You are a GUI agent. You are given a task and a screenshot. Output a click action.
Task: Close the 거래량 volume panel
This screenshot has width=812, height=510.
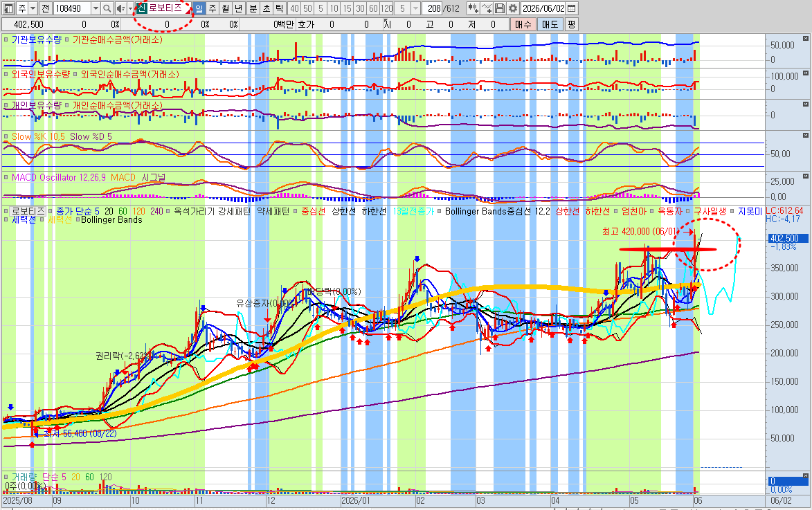[806, 475]
